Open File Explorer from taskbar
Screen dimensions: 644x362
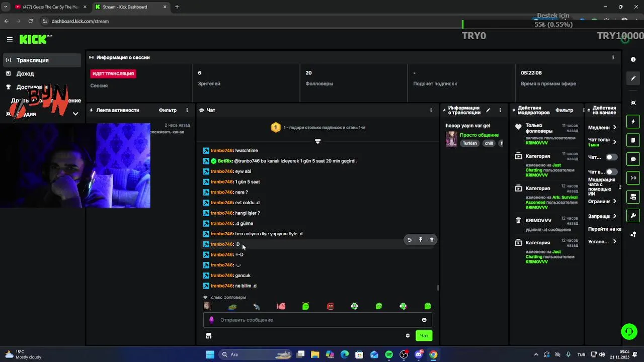(315, 354)
